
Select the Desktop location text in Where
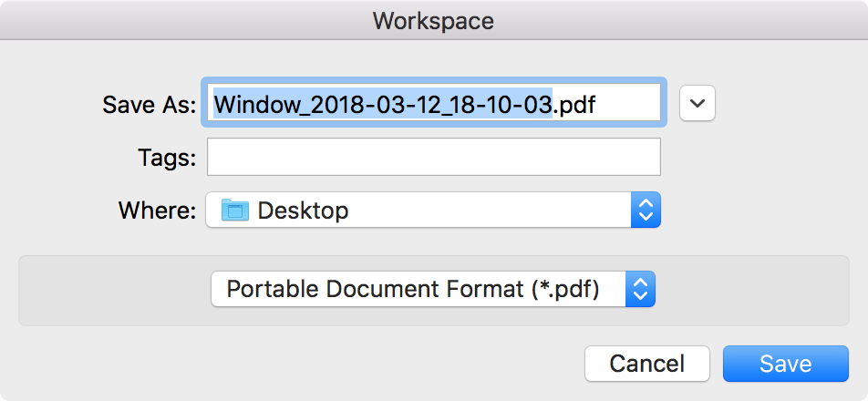click(x=303, y=211)
